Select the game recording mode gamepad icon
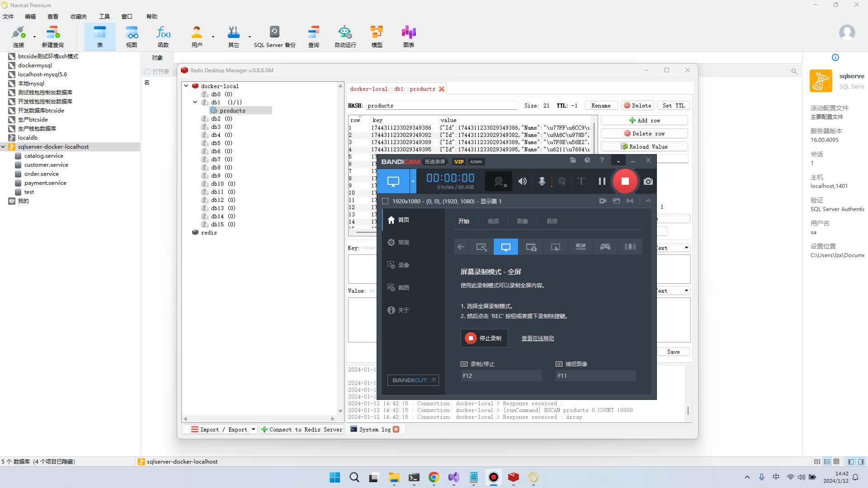The image size is (868, 488). point(605,247)
